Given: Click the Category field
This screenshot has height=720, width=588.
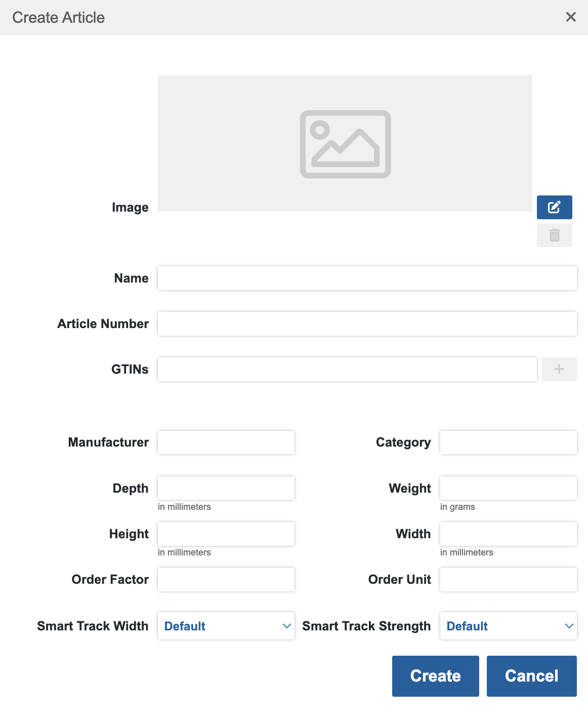Looking at the screenshot, I should pyautogui.click(x=508, y=442).
